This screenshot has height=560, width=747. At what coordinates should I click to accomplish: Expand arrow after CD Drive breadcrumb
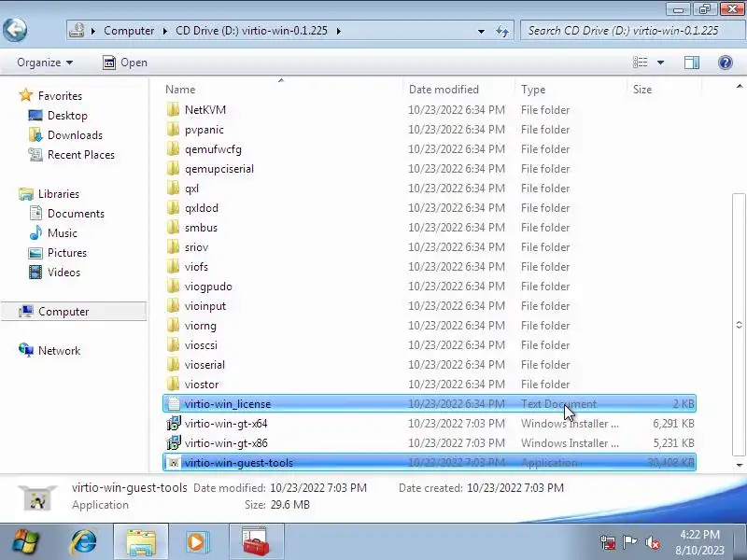tap(339, 31)
